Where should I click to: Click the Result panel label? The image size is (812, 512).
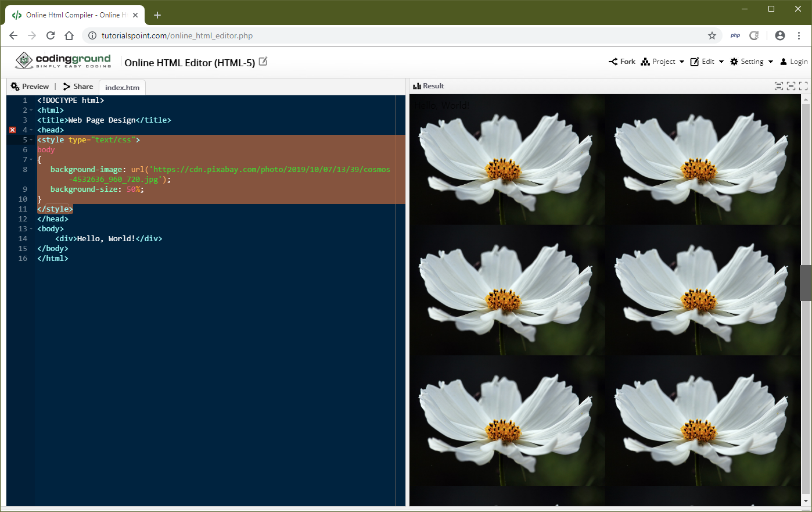point(429,86)
